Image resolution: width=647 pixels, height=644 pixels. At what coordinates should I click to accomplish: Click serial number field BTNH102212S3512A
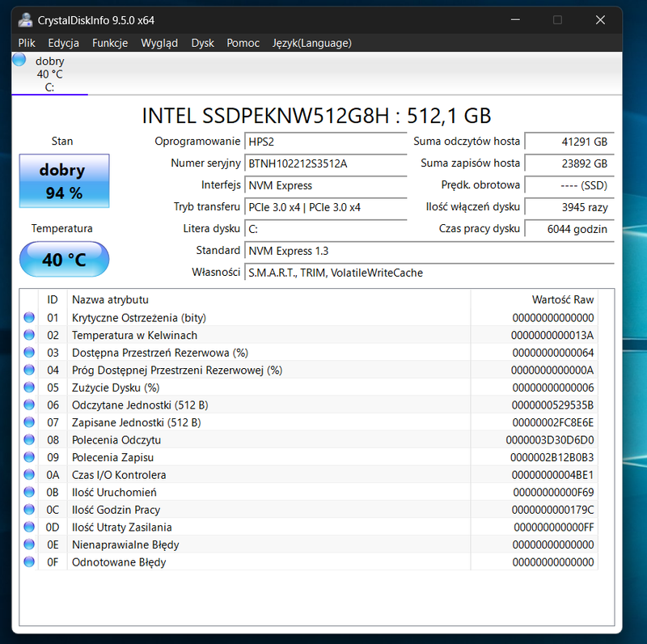pyautogui.click(x=326, y=163)
